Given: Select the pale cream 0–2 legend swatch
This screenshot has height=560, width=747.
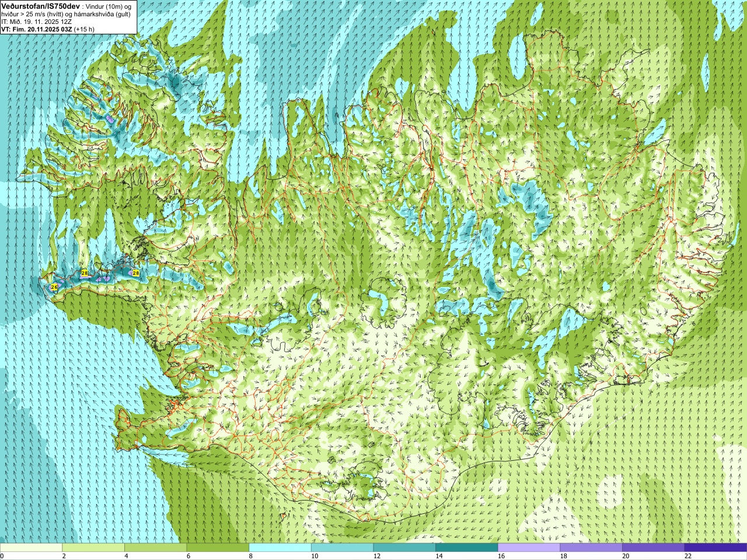Looking at the screenshot, I should click(x=31, y=548).
